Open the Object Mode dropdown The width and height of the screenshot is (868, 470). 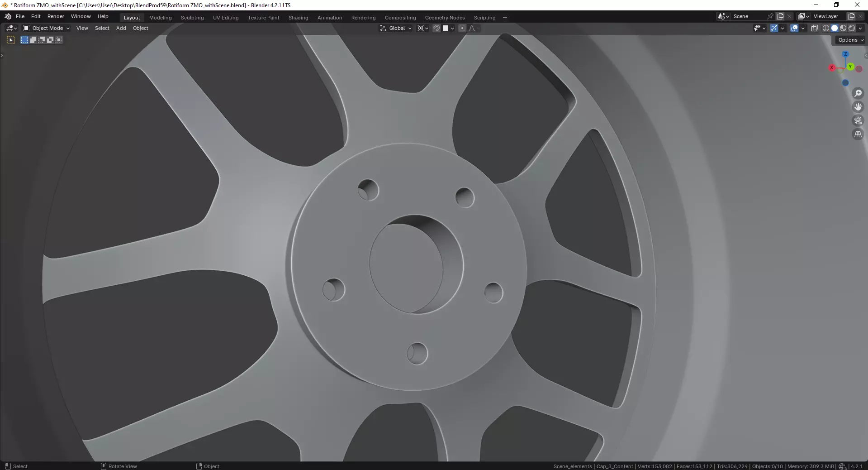[47, 28]
